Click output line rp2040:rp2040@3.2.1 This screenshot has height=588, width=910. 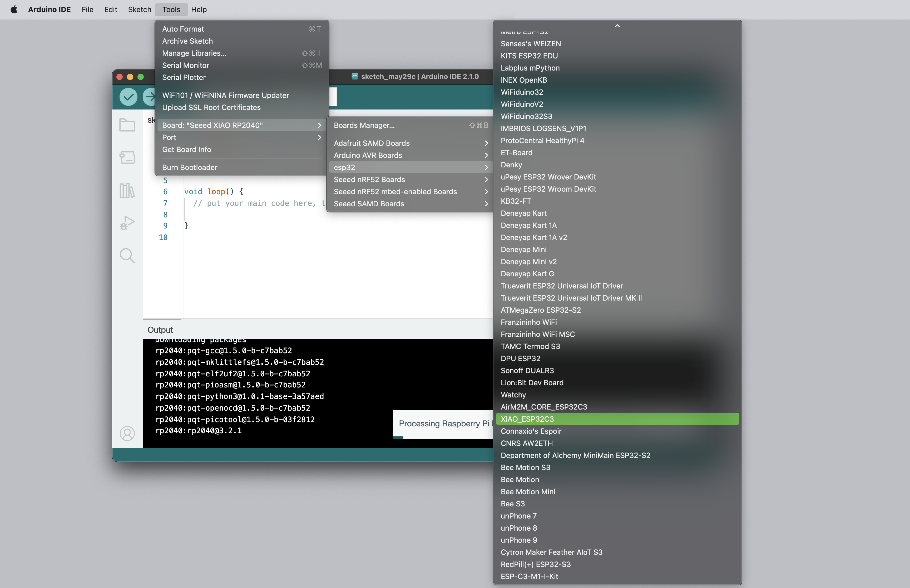tap(199, 431)
